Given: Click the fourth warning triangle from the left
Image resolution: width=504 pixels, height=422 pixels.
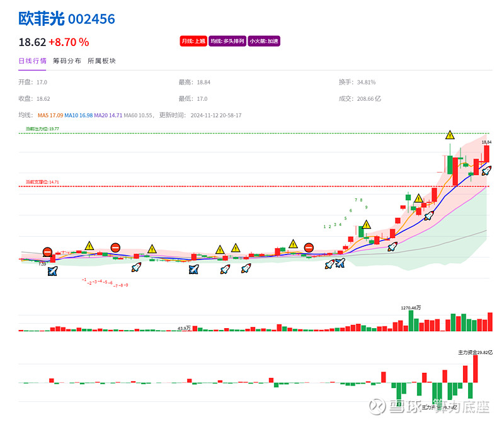Looking at the screenshot, I should (x=236, y=248).
